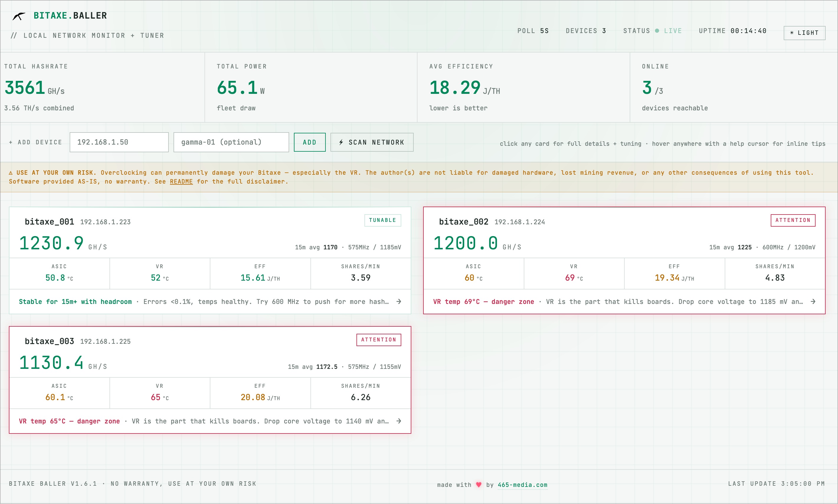Click the 1230.9 GH/s hashrate value
838x504 pixels.
point(63,243)
